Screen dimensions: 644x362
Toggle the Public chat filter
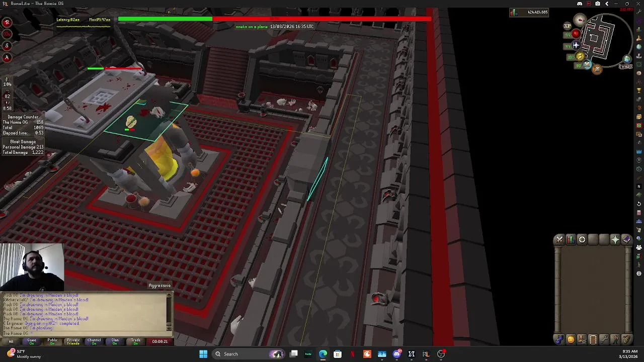tap(52, 341)
